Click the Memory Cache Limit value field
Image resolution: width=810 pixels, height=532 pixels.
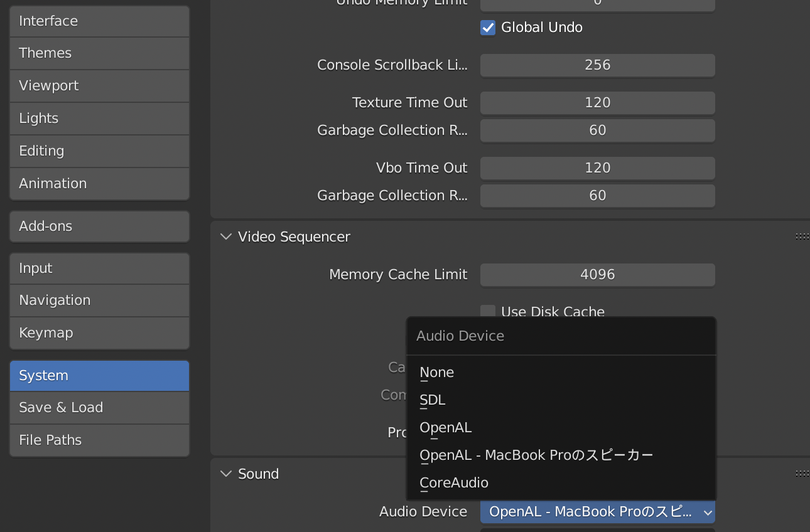597,275
